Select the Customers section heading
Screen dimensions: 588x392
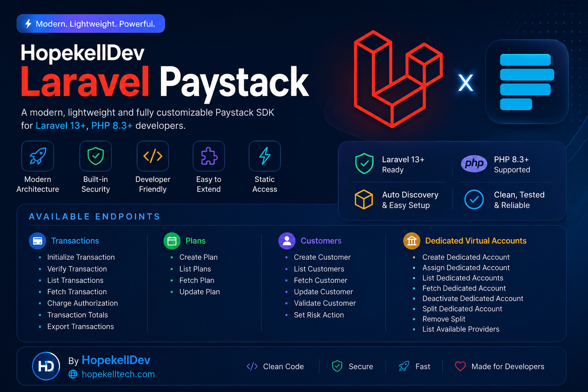pyautogui.click(x=321, y=241)
